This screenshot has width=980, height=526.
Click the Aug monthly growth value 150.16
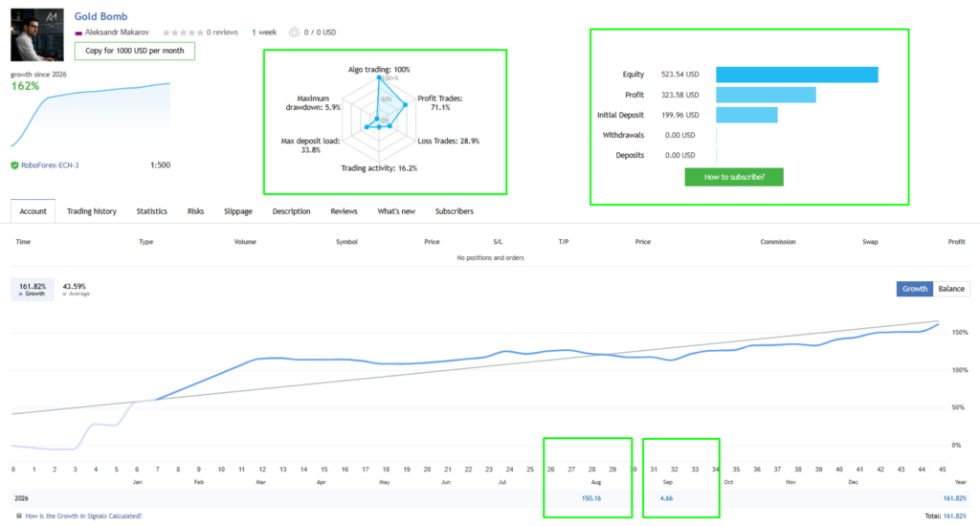pos(591,498)
